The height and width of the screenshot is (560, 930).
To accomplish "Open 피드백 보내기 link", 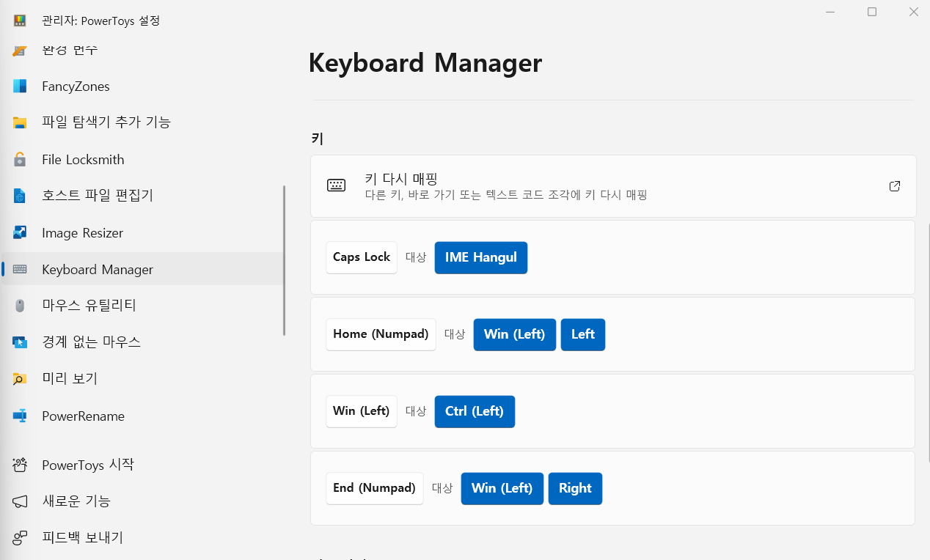I will click(143, 538).
